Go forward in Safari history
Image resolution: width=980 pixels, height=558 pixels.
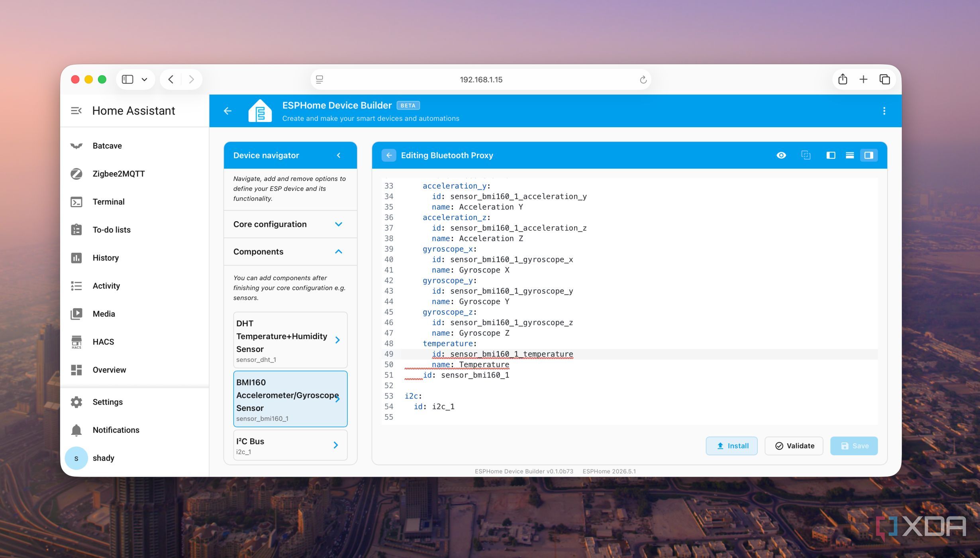(x=192, y=79)
